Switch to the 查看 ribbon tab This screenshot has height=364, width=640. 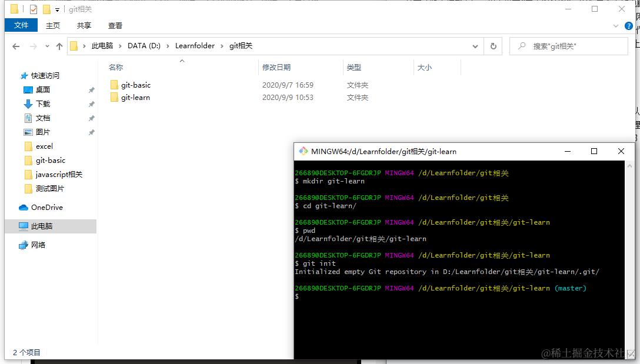pyautogui.click(x=115, y=26)
